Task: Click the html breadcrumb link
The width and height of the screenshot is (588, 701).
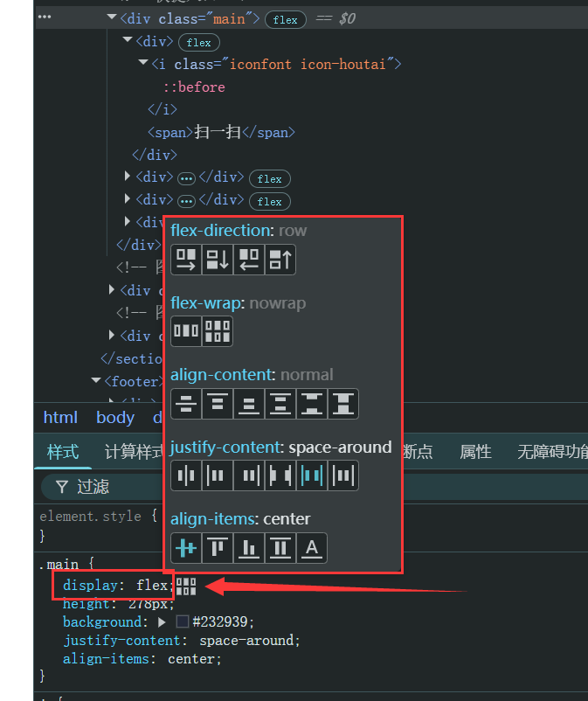Action: (x=60, y=417)
